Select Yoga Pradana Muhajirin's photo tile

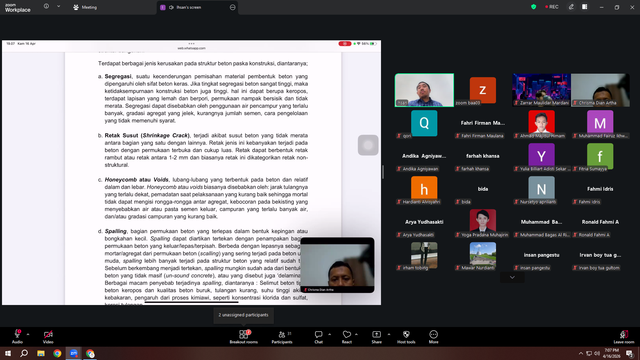click(483, 222)
